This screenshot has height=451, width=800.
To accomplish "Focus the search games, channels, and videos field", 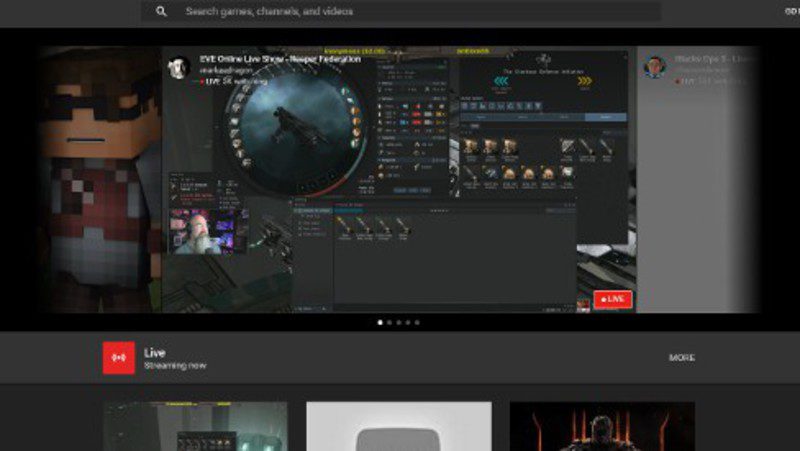I will tap(400, 12).
